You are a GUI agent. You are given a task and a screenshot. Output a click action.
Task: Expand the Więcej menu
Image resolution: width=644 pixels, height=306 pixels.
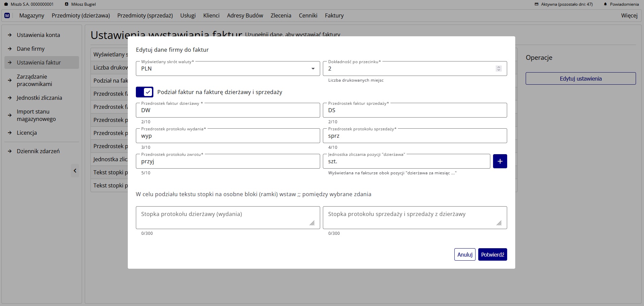click(629, 15)
